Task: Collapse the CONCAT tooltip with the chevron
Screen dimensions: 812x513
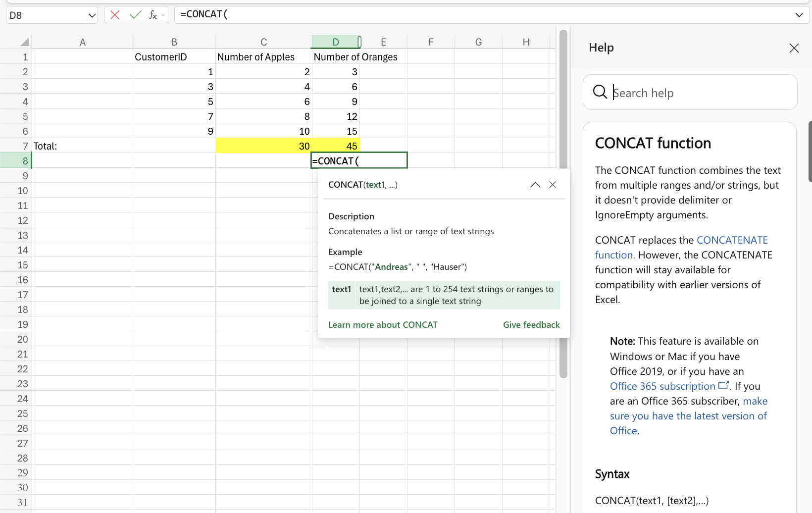Action: 535,185
